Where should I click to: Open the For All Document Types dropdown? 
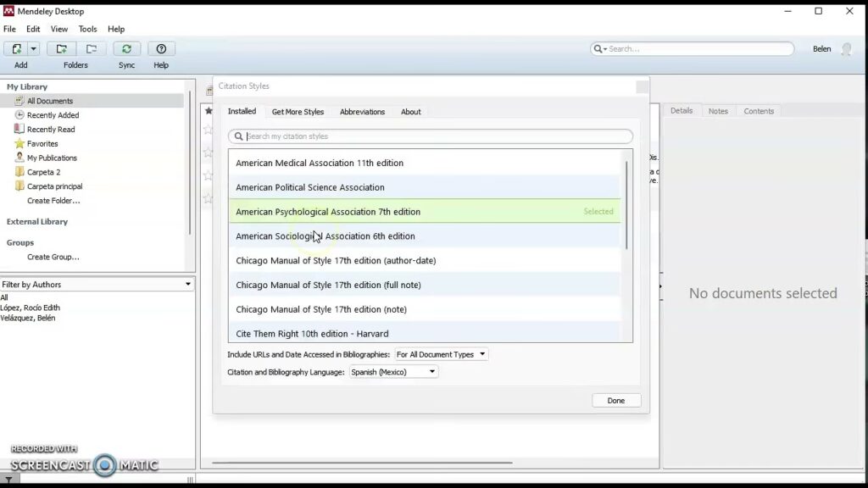click(441, 354)
